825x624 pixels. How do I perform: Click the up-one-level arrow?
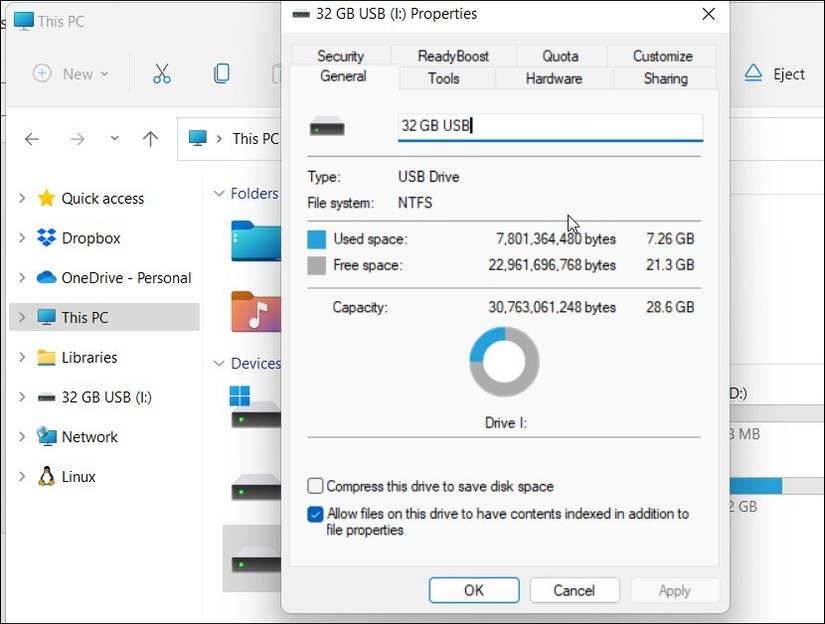coord(150,139)
